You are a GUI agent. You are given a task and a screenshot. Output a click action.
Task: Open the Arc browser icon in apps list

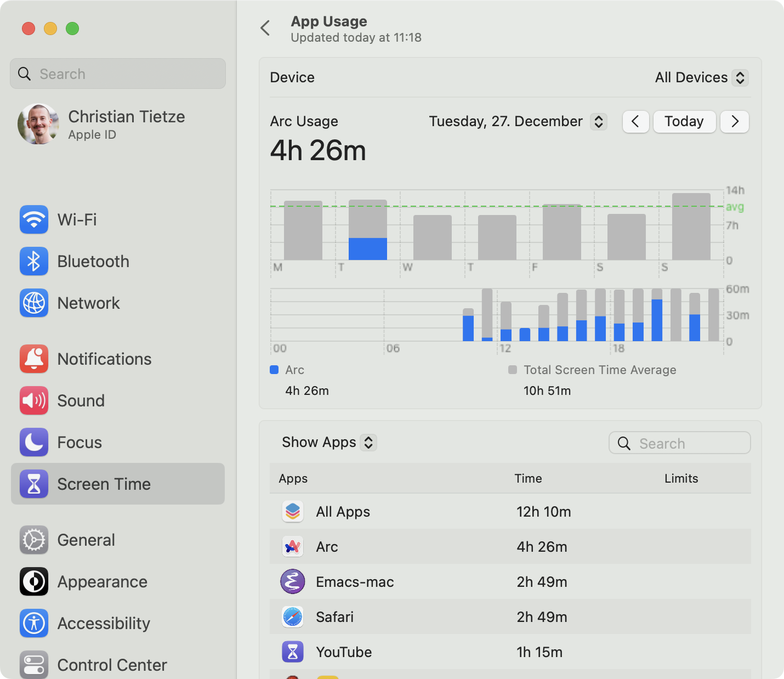pos(292,546)
